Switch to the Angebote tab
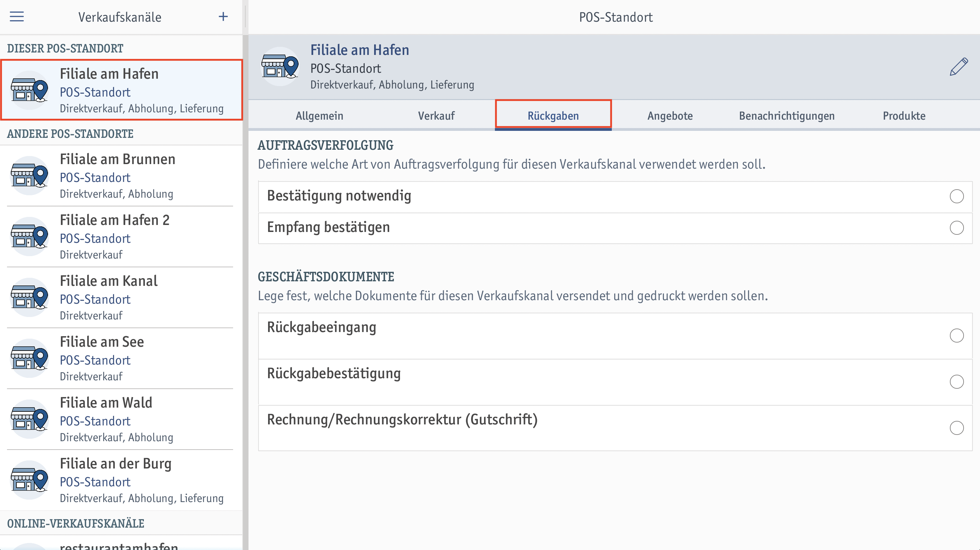This screenshot has height=550, width=980. [x=670, y=115]
